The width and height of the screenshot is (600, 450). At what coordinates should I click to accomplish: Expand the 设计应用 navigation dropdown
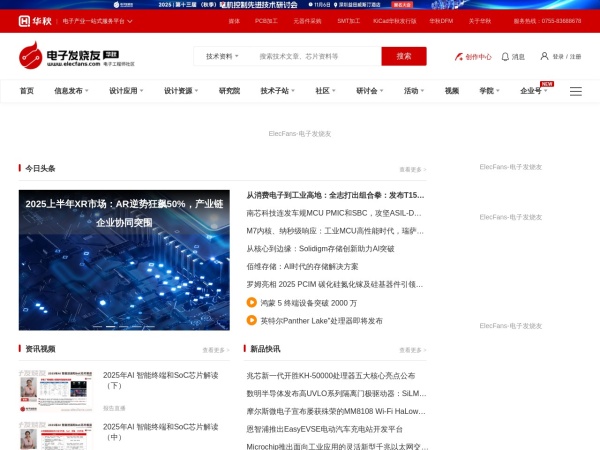click(126, 91)
